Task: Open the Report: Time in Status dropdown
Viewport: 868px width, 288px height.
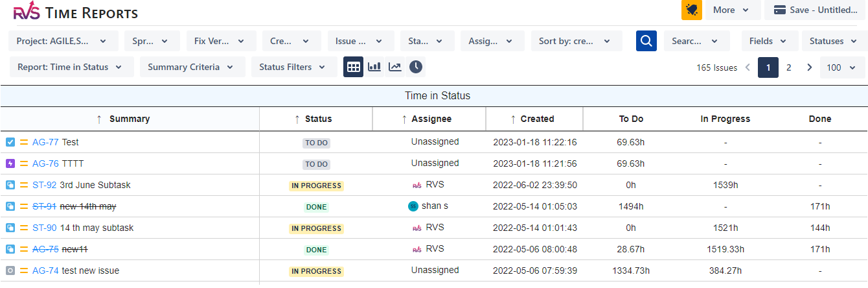Action: [71, 67]
